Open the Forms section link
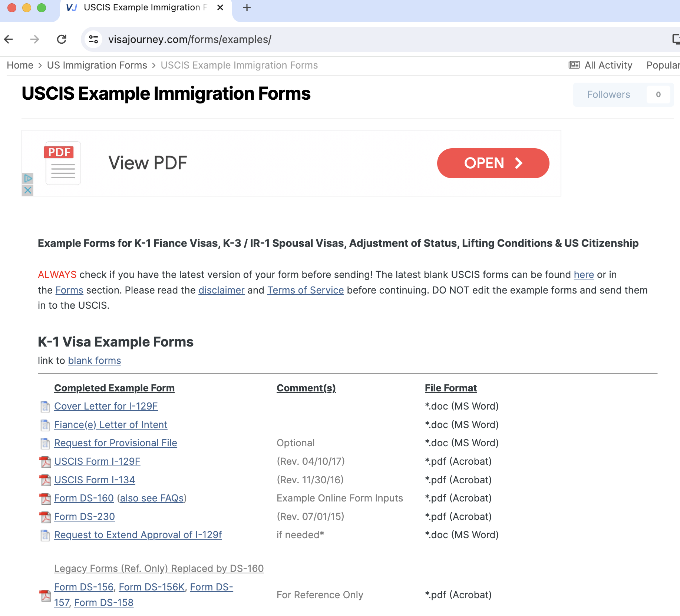Viewport: 680px width, 616px height. coord(69,290)
